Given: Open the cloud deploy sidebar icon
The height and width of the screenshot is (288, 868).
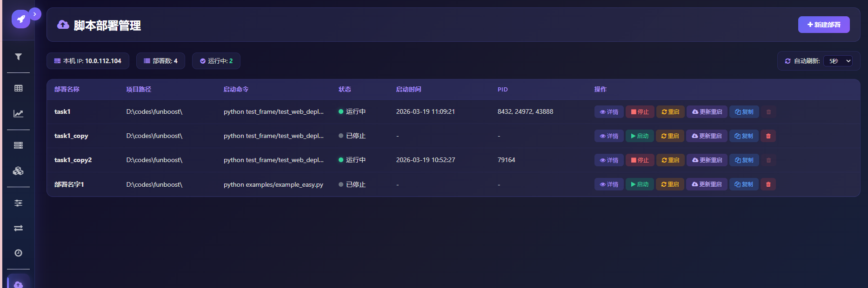Looking at the screenshot, I should tap(18, 284).
